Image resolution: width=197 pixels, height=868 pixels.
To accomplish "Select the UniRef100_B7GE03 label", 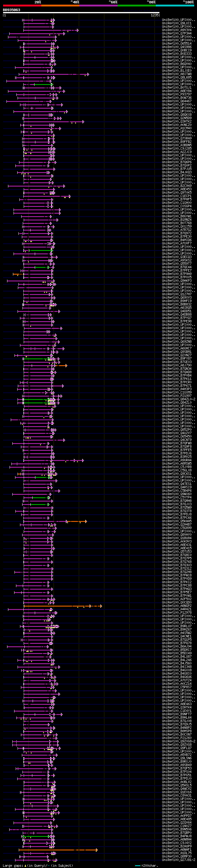I will (x=177, y=362).
